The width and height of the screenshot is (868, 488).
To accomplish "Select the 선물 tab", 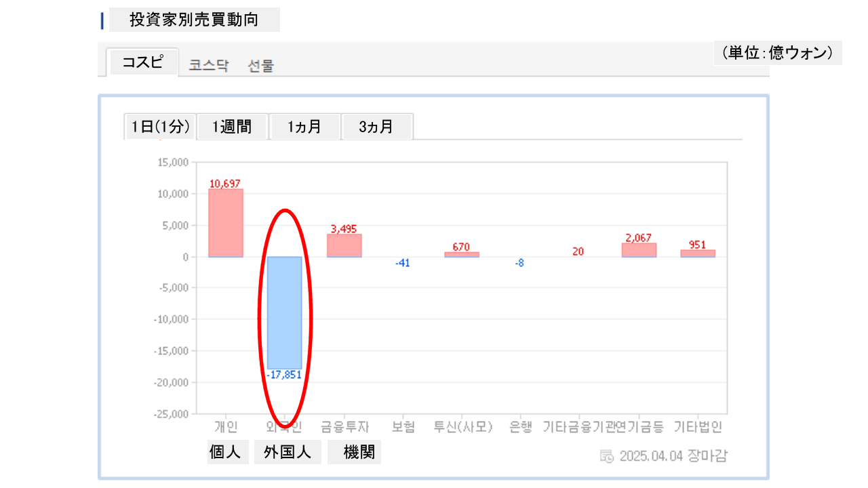I will pos(261,66).
